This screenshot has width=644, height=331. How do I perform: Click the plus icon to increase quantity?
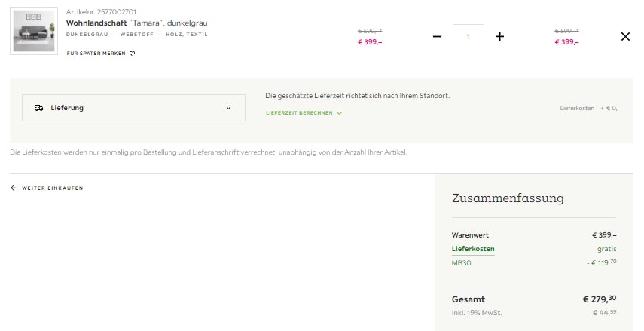point(499,36)
